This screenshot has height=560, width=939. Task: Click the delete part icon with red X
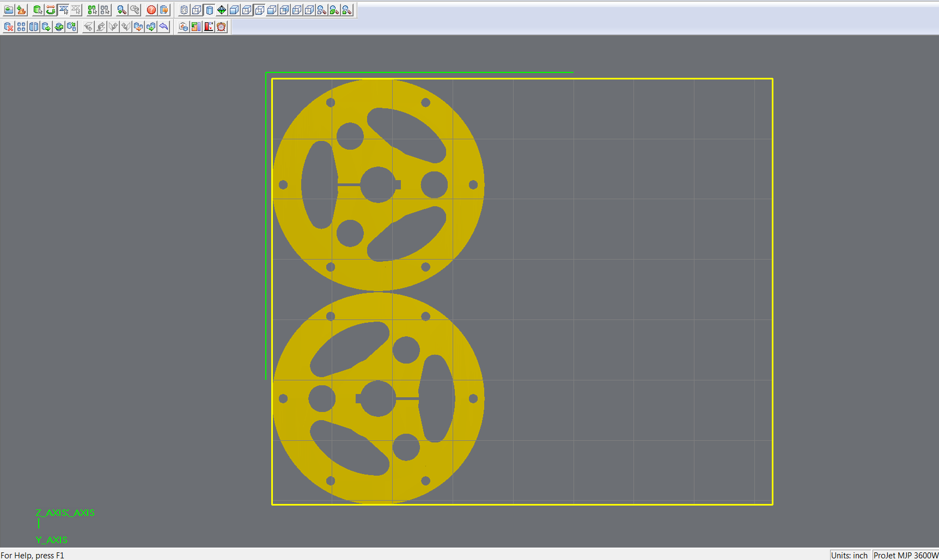9,27
